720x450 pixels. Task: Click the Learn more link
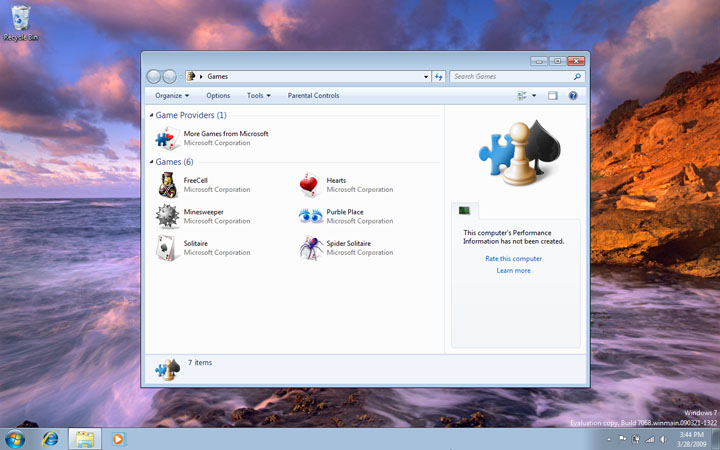point(513,271)
